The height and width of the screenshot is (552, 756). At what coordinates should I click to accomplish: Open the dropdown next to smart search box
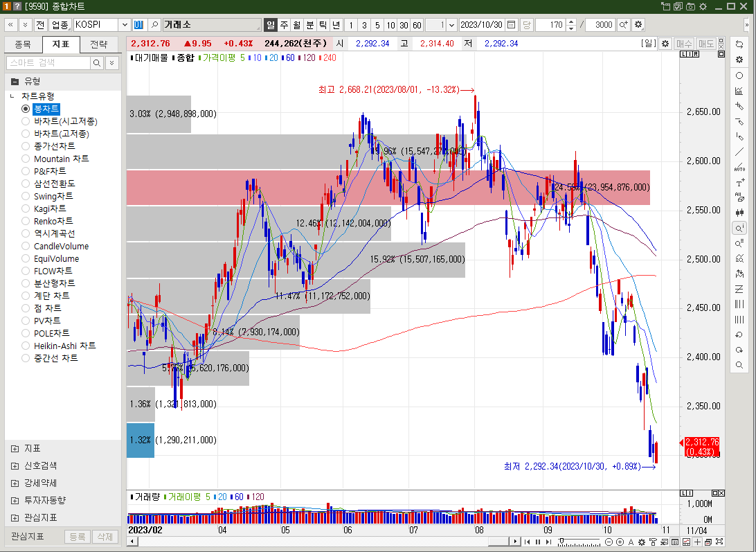pos(112,63)
